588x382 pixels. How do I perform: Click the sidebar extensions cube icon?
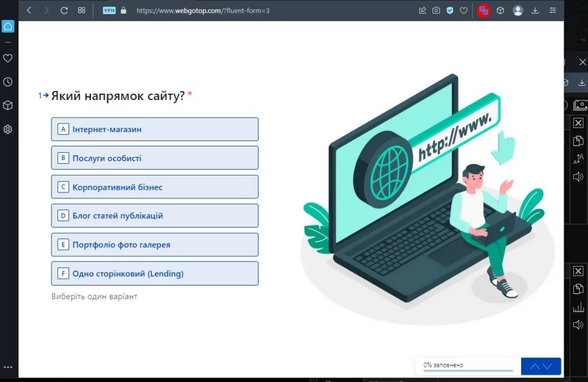point(8,105)
